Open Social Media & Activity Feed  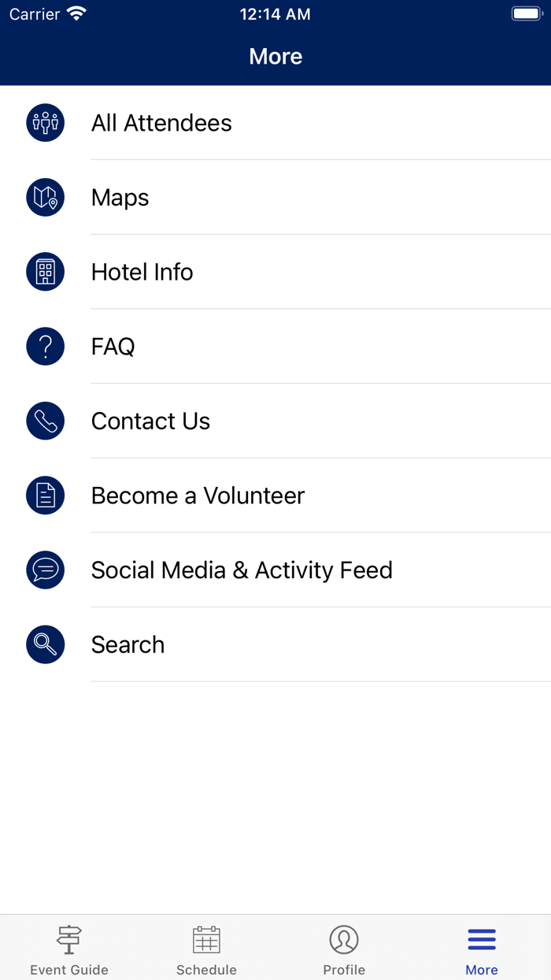tap(242, 570)
